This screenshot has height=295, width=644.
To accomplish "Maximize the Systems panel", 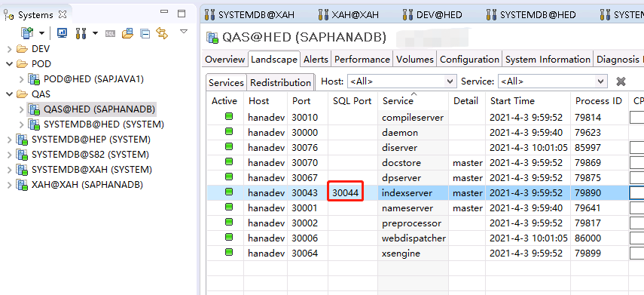I will point(182,14).
